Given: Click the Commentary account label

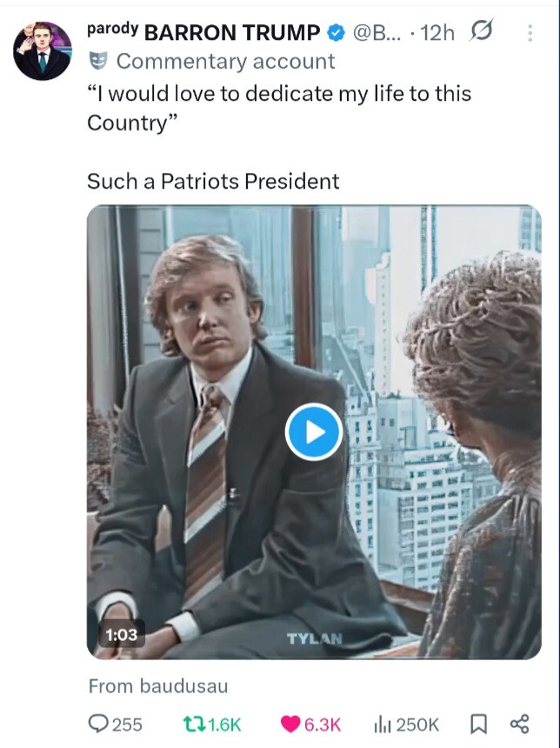Looking at the screenshot, I should (225, 61).
